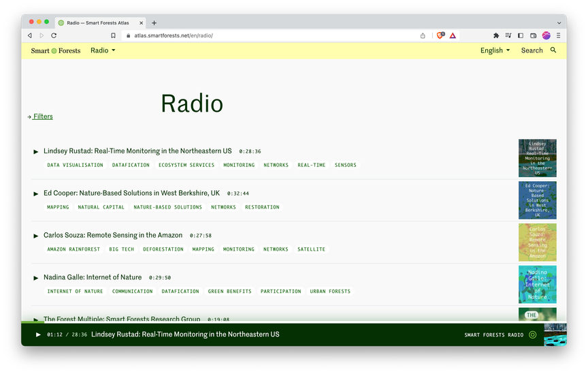This screenshot has height=374, width=588.
Task: Click the now-playing thumbnail in player bar
Action: click(555, 334)
